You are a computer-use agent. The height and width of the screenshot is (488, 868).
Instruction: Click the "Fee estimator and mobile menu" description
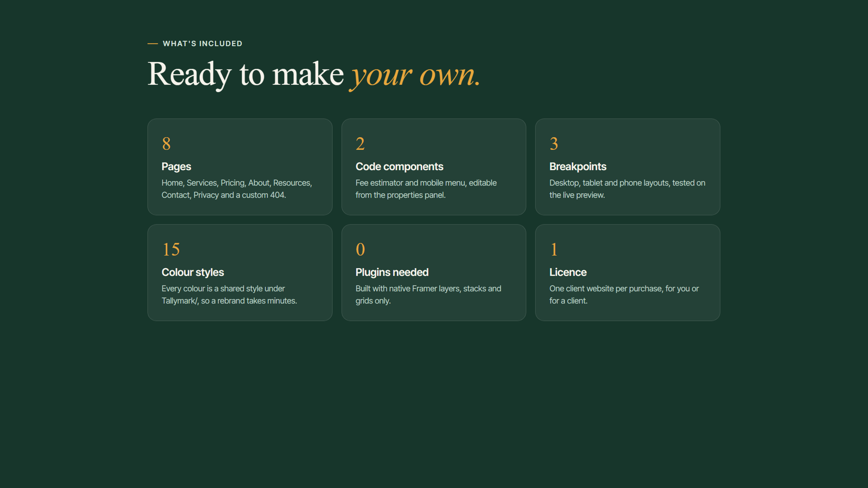pyautogui.click(x=426, y=189)
